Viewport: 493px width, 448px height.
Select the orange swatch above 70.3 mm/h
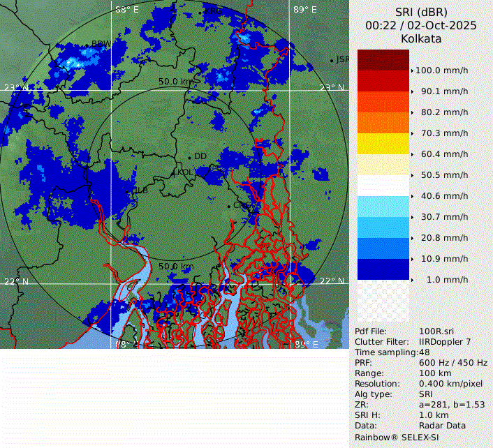382,123
